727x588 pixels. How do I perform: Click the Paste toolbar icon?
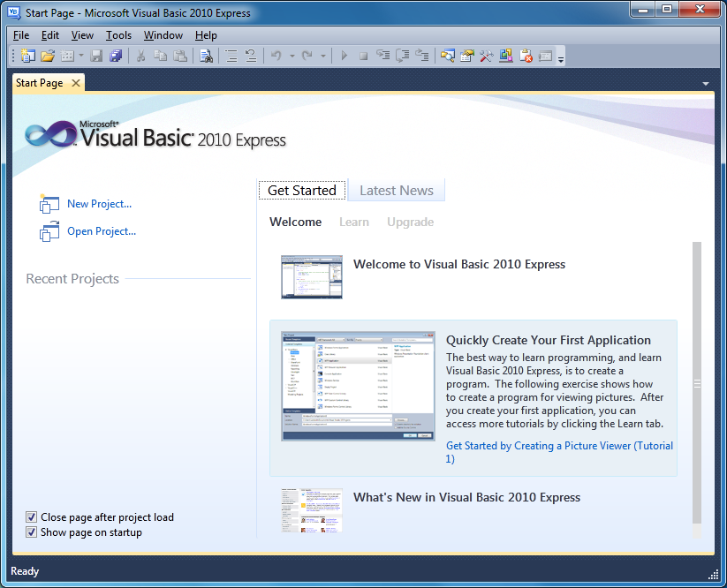181,55
